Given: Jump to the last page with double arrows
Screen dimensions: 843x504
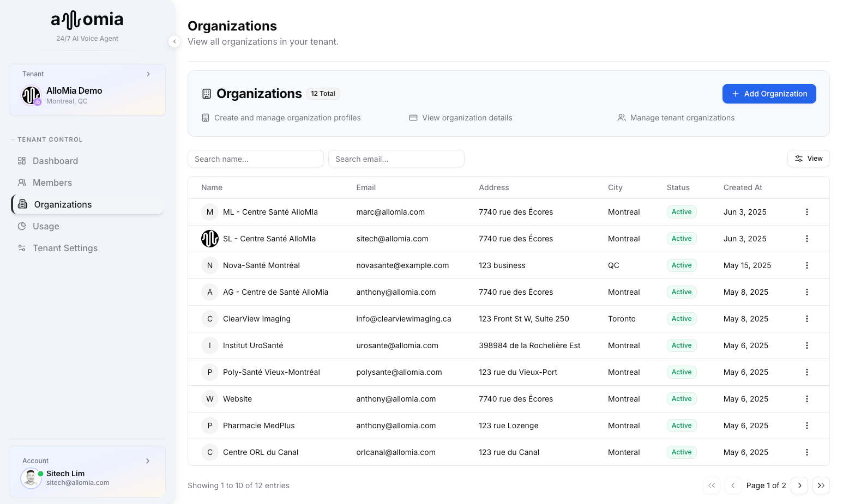Looking at the screenshot, I should click(x=821, y=485).
